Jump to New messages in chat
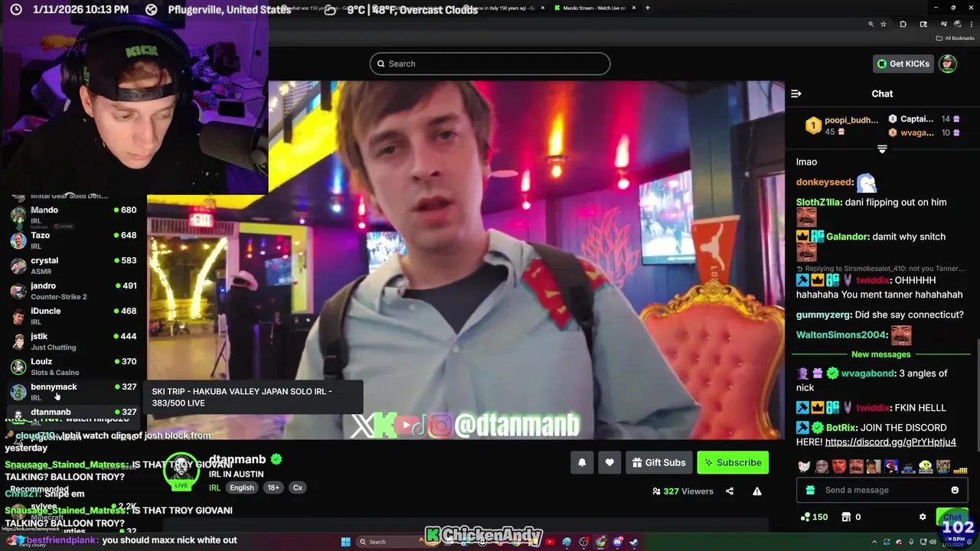The width and height of the screenshot is (980, 551). pyautogui.click(x=881, y=354)
